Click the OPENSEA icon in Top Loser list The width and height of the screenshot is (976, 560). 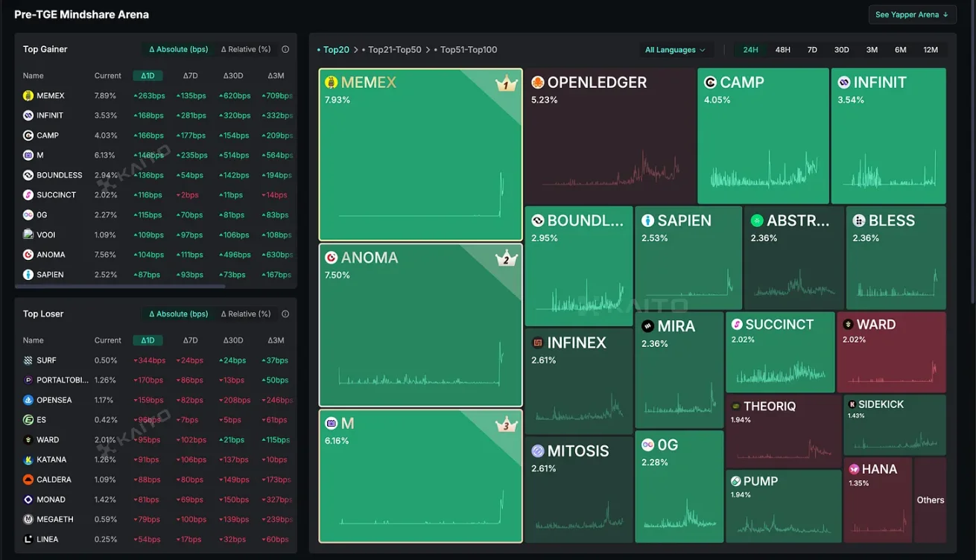click(x=28, y=400)
